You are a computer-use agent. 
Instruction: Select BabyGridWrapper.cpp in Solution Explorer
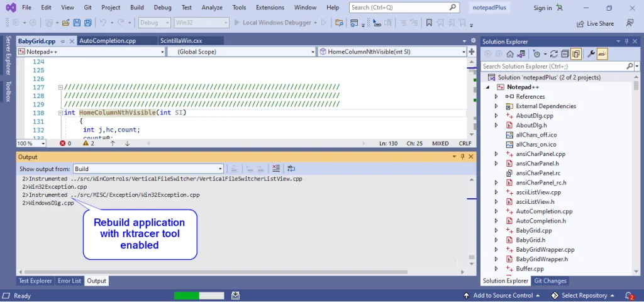coord(545,249)
